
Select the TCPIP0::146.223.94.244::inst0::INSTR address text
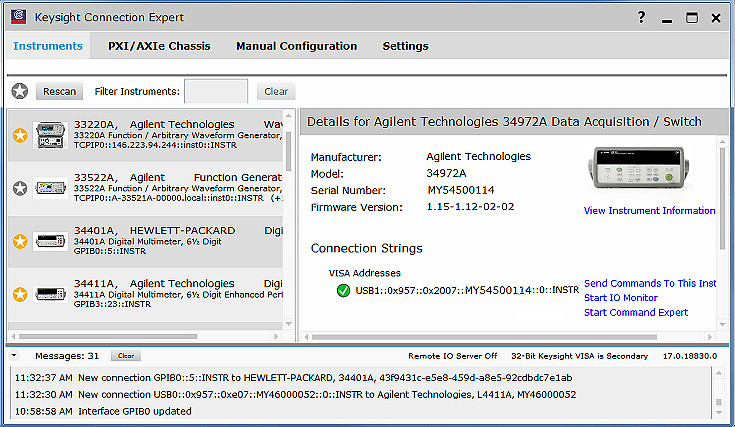point(155,145)
